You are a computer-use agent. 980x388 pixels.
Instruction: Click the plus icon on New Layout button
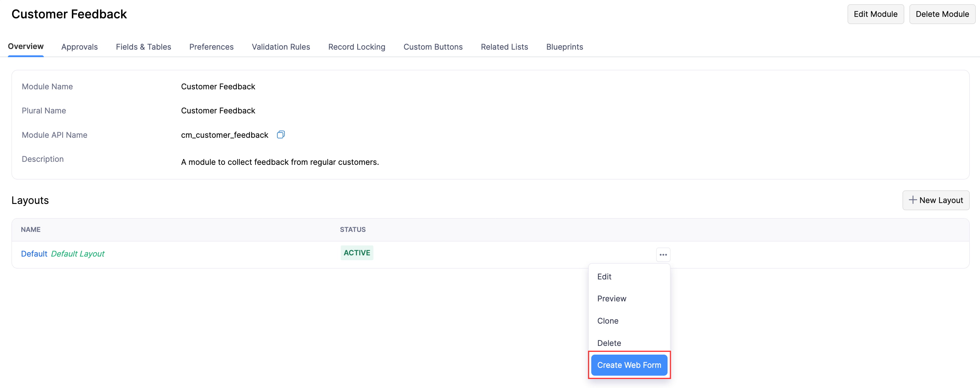(x=913, y=200)
